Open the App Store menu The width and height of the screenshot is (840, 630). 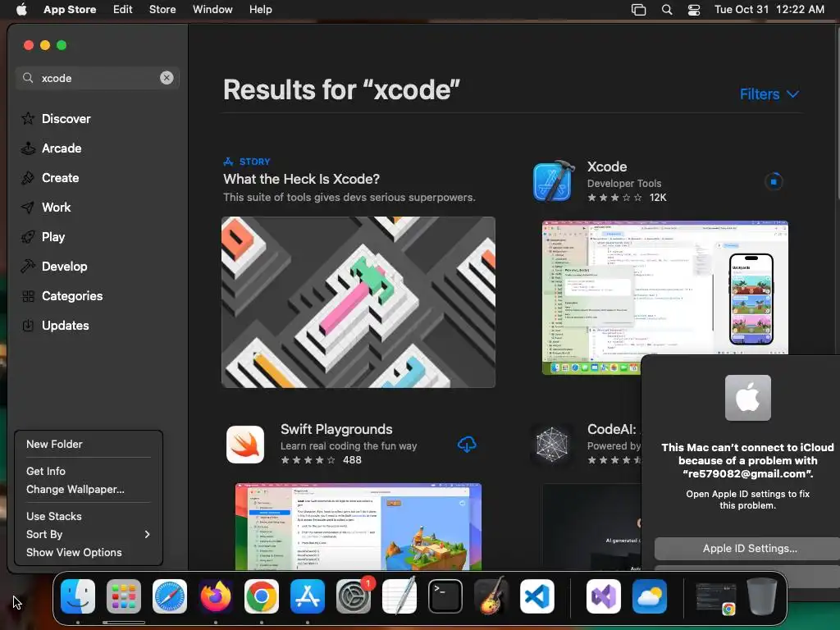70,9
